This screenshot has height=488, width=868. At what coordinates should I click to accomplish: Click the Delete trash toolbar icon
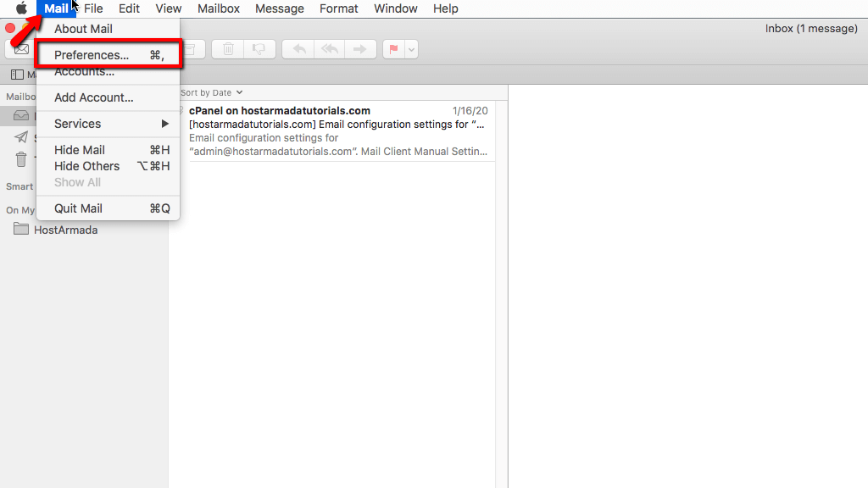[x=228, y=49]
